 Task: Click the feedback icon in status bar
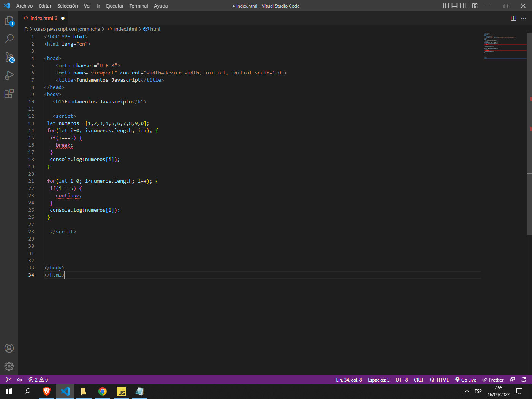coord(512,380)
